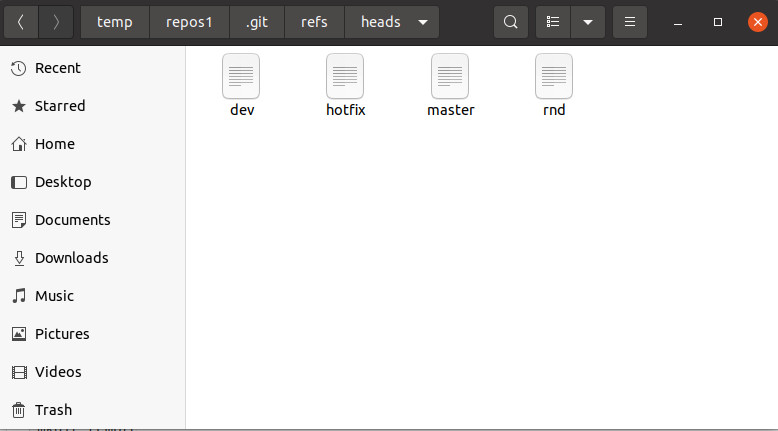Open the dev branch ref file
The height and width of the screenshot is (431, 778).
point(242,77)
